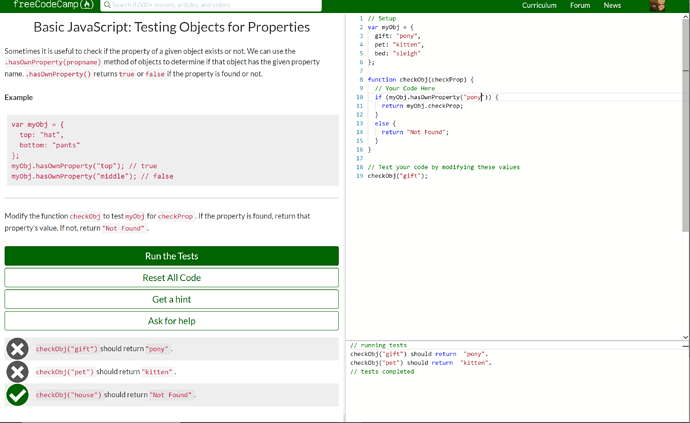
Task: Click the Ask for help button
Action: pyautogui.click(x=171, y=321)
